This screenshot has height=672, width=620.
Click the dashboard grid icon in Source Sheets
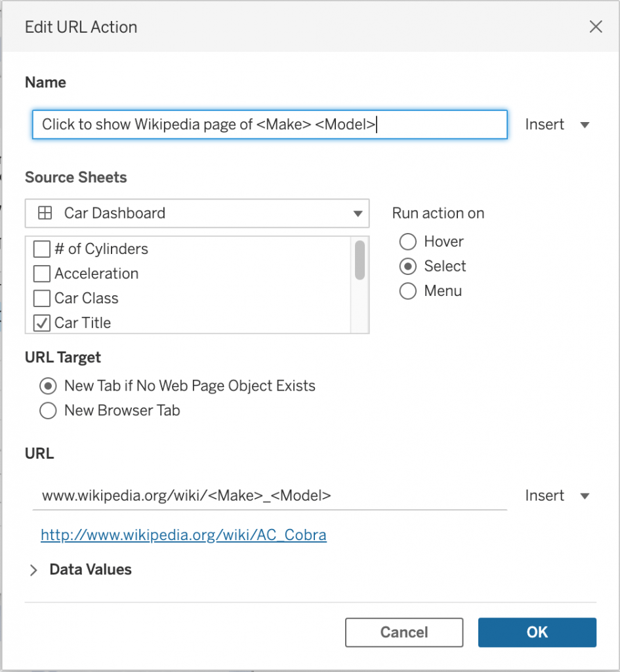(x=45, y=213)
